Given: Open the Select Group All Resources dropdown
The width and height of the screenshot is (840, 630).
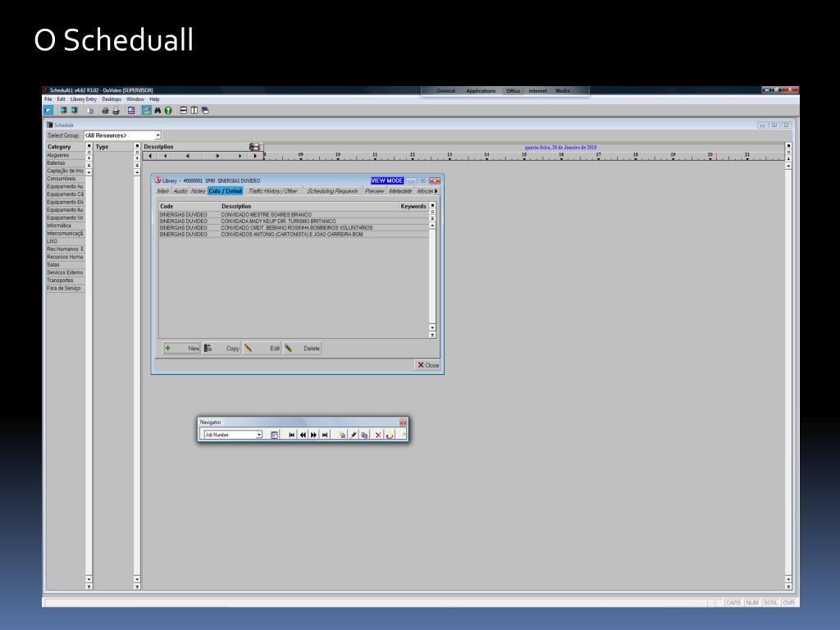Looking at the screenshot, I should click(158, 135).
